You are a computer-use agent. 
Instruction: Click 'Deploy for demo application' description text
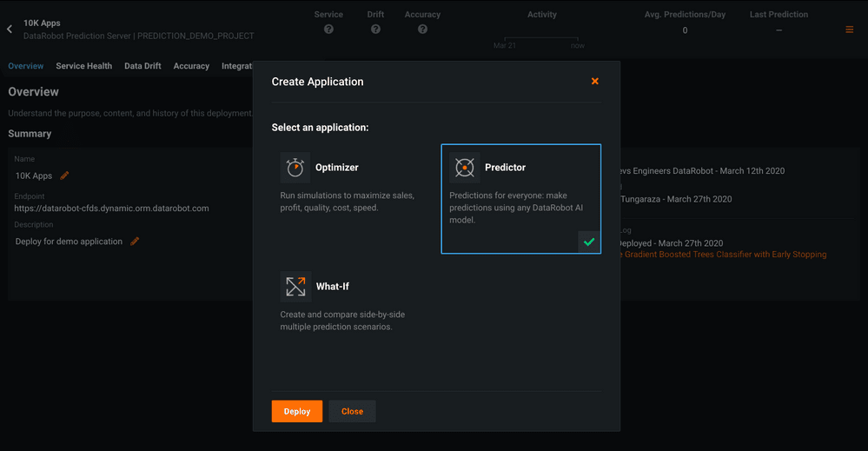point(69,242)
